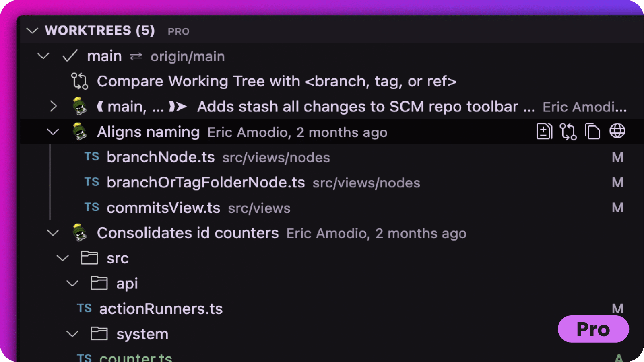Viewport: 644px width, 362px height.
Task: Click the copy icon on Aligns naming row
Action: pyautogui.click(x=592, y=131)
